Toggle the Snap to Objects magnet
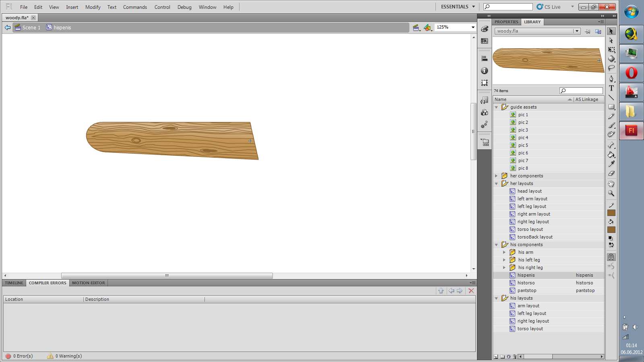The image size is (644, 362). tap(611, 257)
